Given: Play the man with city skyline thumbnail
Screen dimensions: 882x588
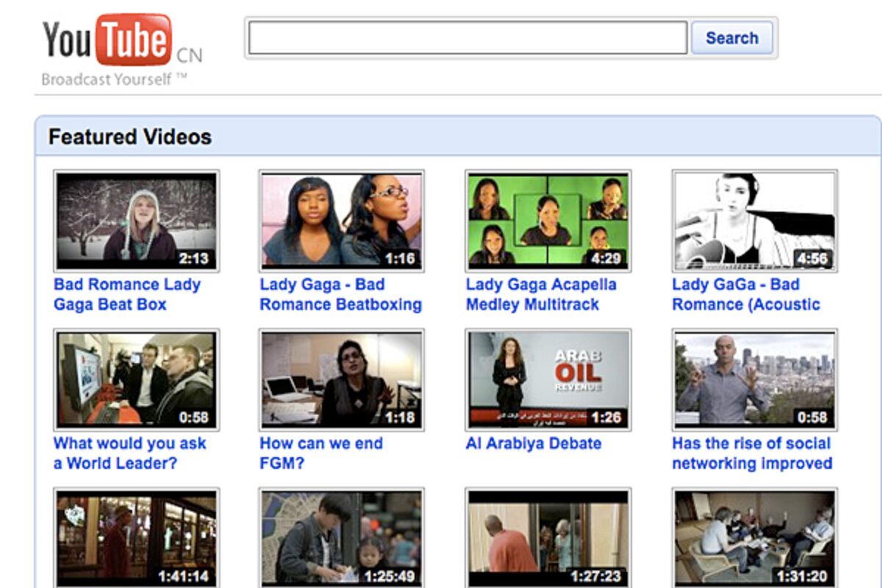Looking at the screenshot, I should tap(755, 379).
